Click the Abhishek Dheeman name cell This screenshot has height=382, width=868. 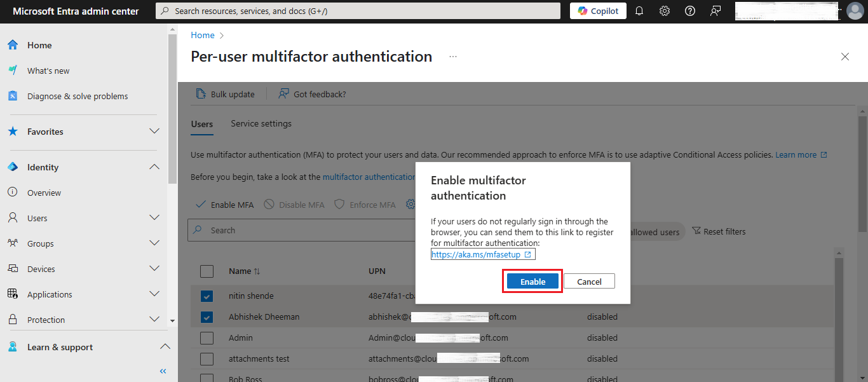(x=264, y=317)
